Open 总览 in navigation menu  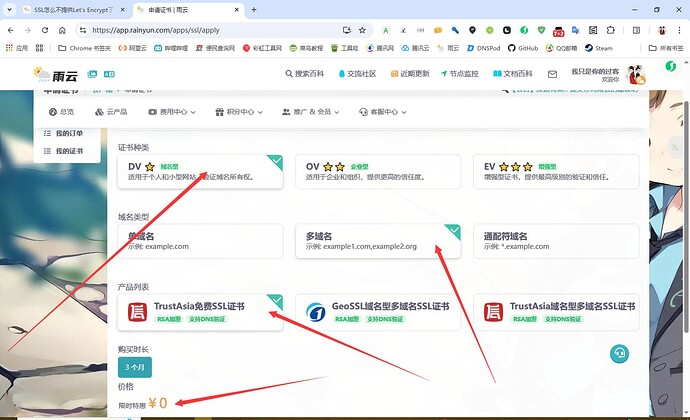(61, 112)
